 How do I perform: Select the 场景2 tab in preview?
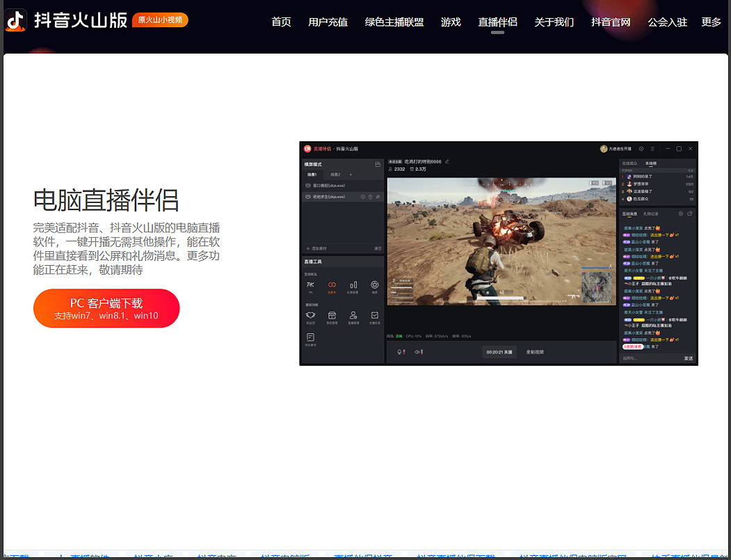[335, 175]
